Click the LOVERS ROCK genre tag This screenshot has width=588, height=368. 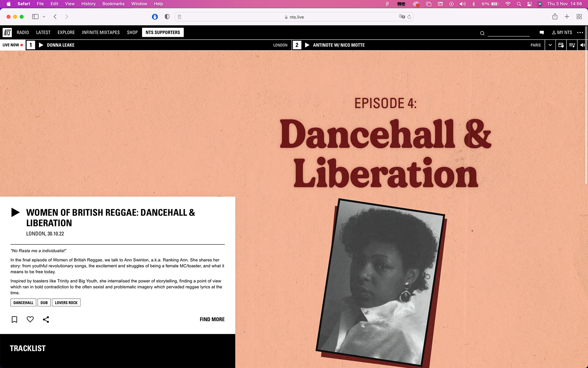(66, 303)
